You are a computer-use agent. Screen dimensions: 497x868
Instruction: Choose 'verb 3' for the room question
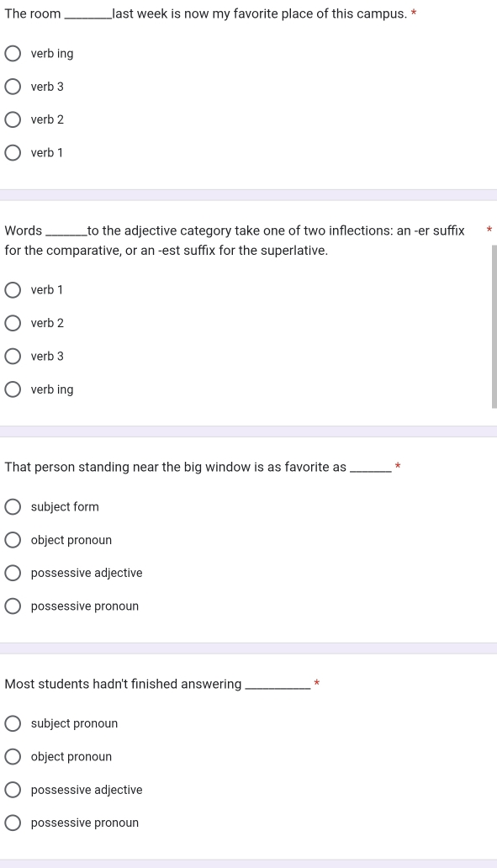tap(13, 87)
